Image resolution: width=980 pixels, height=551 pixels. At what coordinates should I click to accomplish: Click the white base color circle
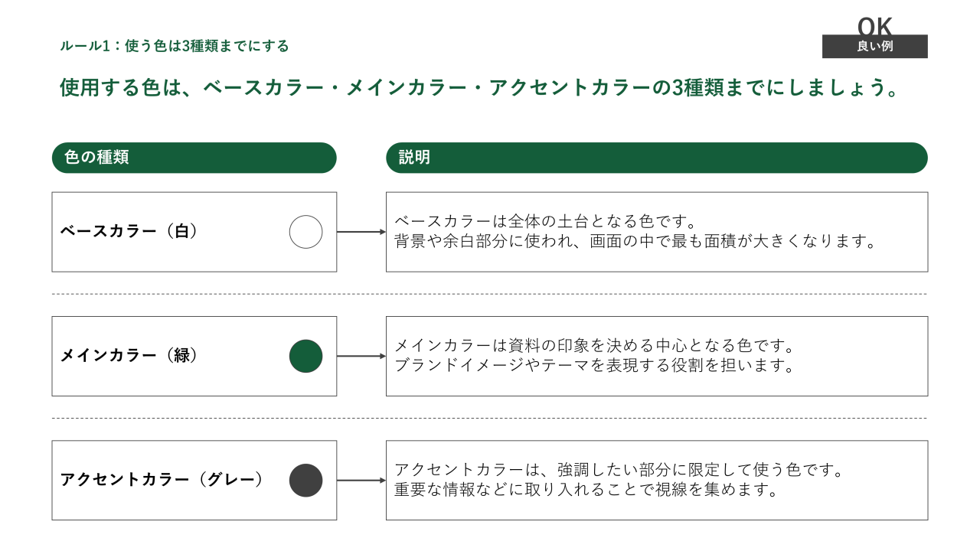tap(305, 232)
